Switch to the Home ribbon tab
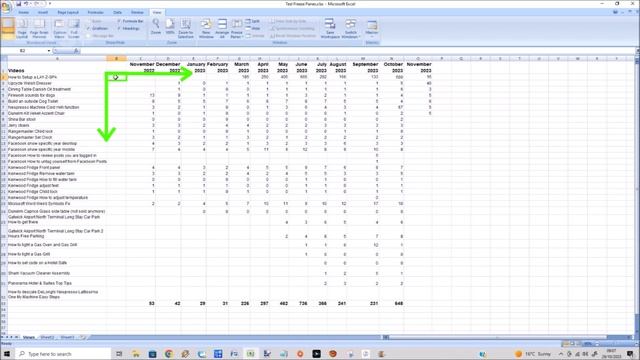640x360 pixels. coord(24,13)
